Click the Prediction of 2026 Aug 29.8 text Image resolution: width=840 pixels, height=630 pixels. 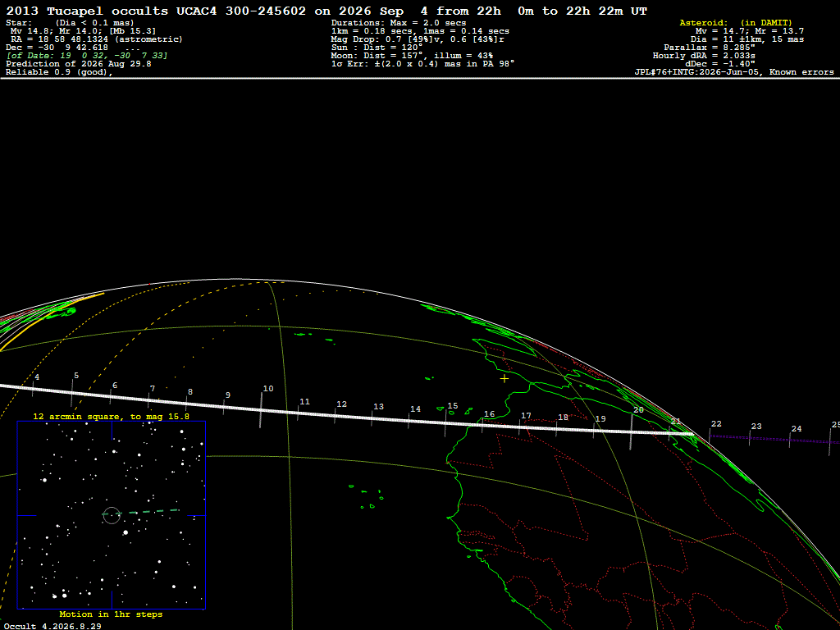(x=79, y=64)
